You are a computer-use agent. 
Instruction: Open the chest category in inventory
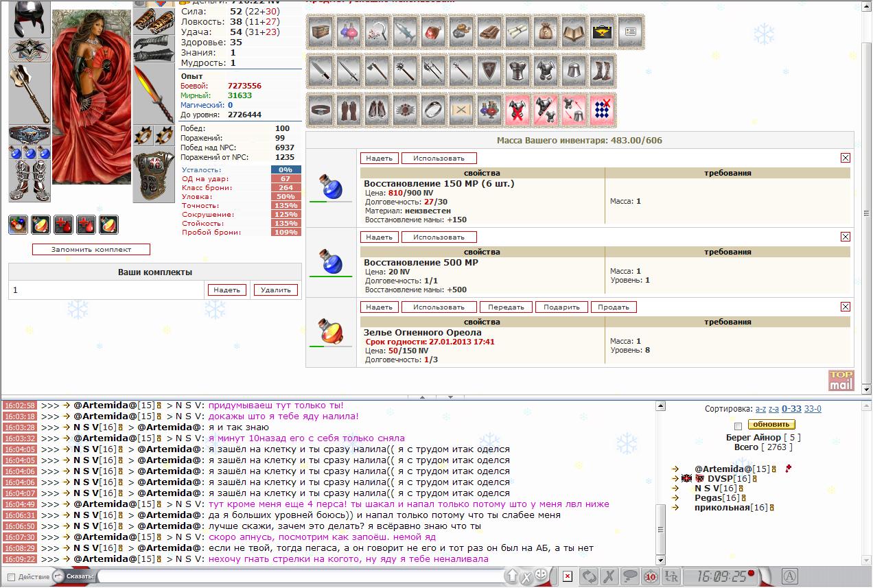coord(322,32)
